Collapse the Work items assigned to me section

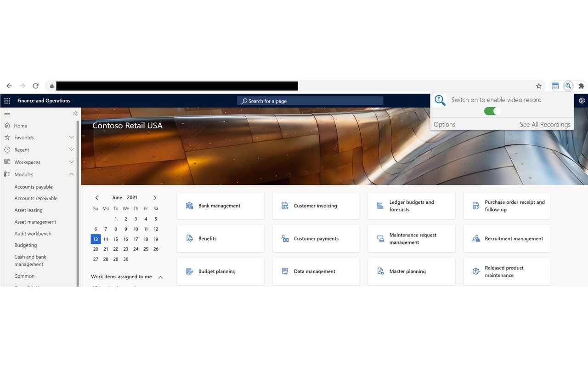160,277
